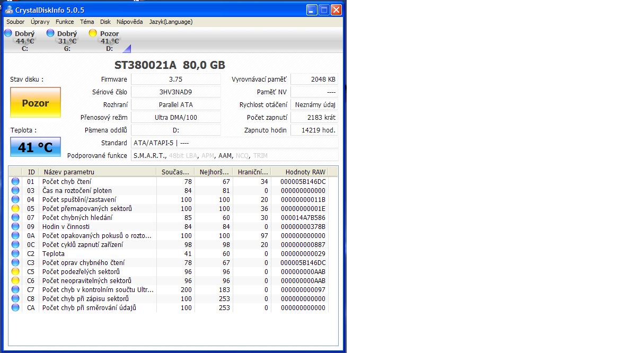Image resolution: width=644 pixels, height=353 pixels.
Task: Click the Rozhraní field Parallel ATA
Action: tap(175, 104)
